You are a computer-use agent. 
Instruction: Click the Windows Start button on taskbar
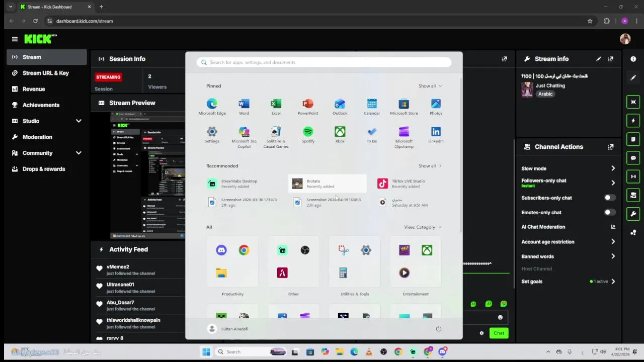tap(206, 352)
